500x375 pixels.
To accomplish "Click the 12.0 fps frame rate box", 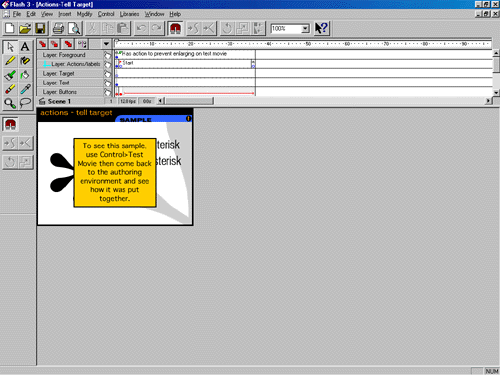I will point(128,101).
